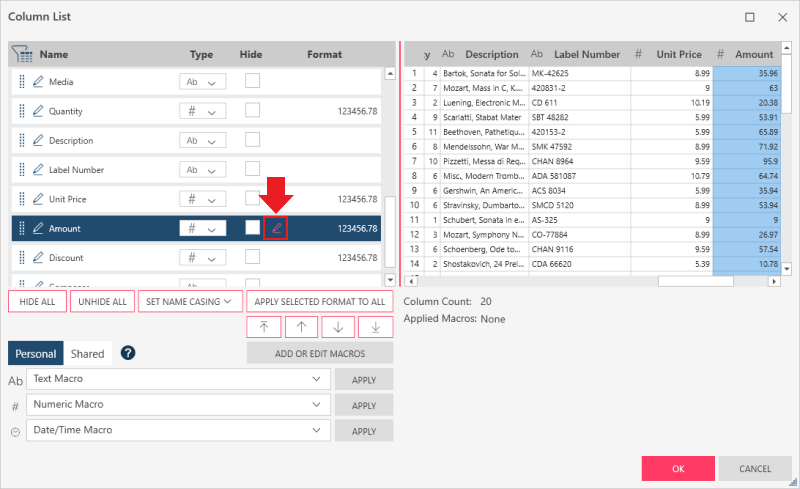Click the Cancel button
800x489 pixels.
click(x=755, y=469)
